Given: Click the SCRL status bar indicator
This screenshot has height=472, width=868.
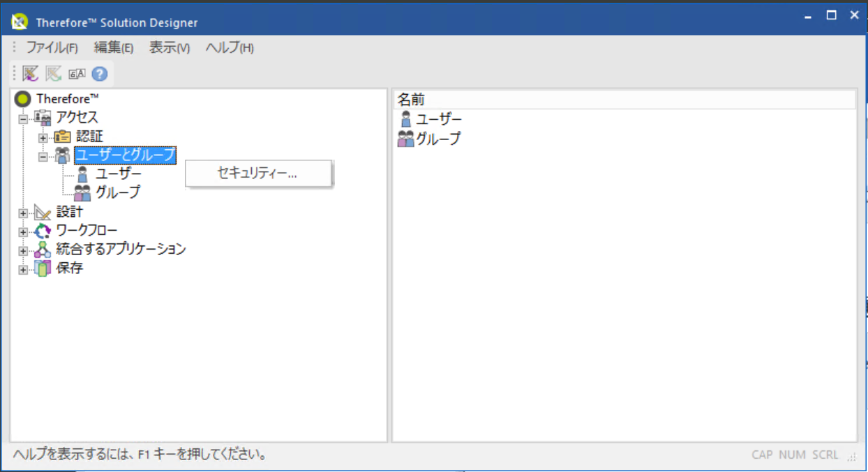Looking at the screenshot, I should (825, 455).
